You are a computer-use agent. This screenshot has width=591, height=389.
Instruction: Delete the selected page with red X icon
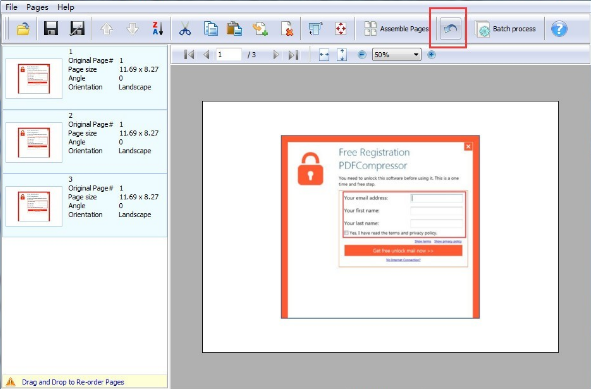tap(287, 29)
